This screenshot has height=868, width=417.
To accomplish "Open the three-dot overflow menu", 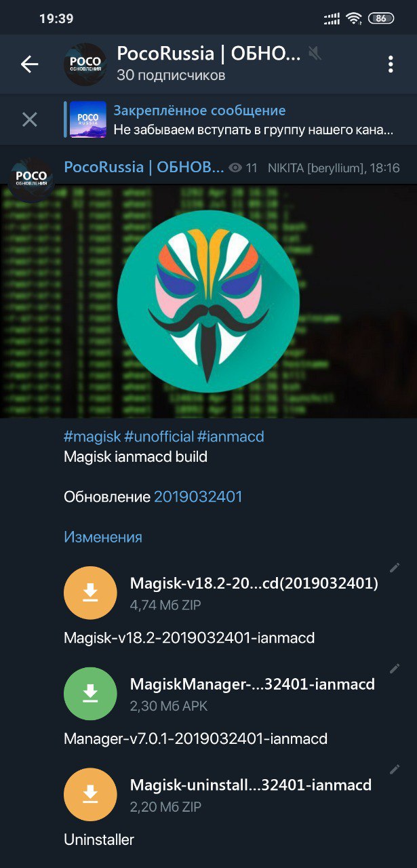I will click(391, 64).
